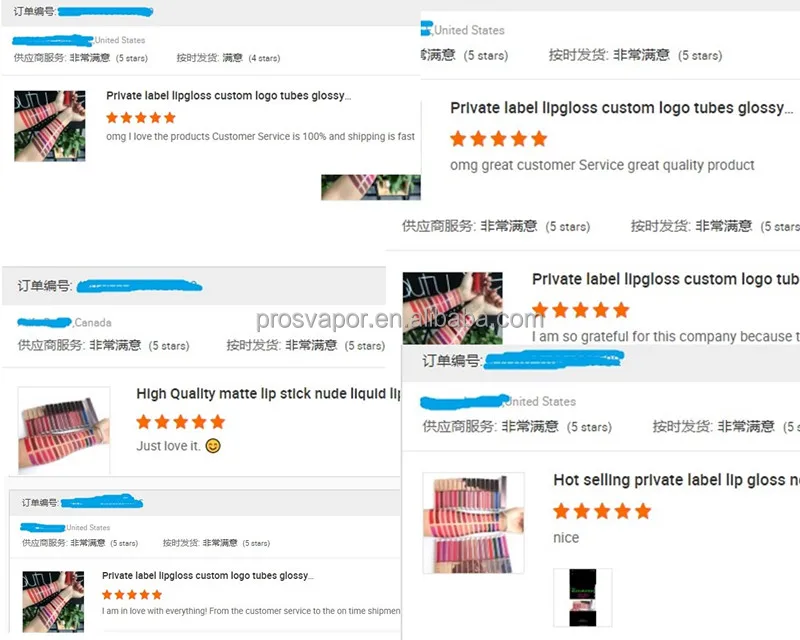Open arm swatch thumbnail beside 'omg I love the products' review

49,126
